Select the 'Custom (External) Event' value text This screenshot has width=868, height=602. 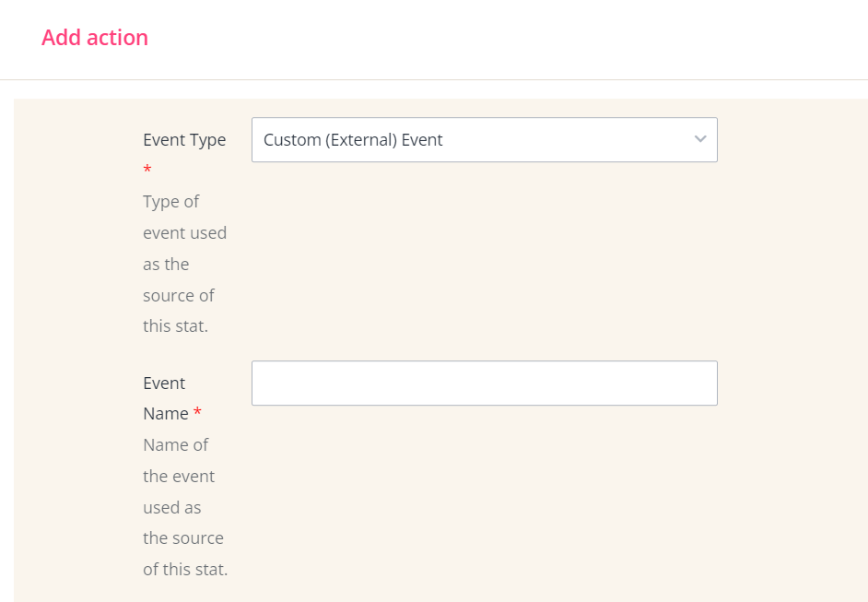353,140
